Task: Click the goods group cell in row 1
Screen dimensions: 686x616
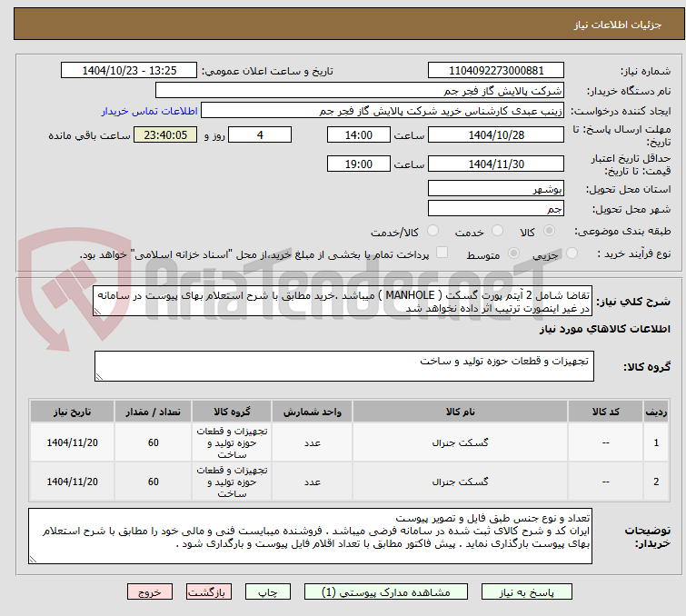Action: (232, 442)
